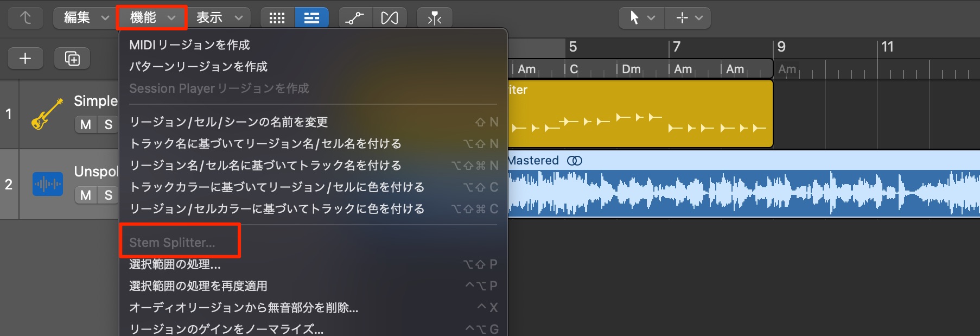Click the playhead catch icon

point(434,17)
